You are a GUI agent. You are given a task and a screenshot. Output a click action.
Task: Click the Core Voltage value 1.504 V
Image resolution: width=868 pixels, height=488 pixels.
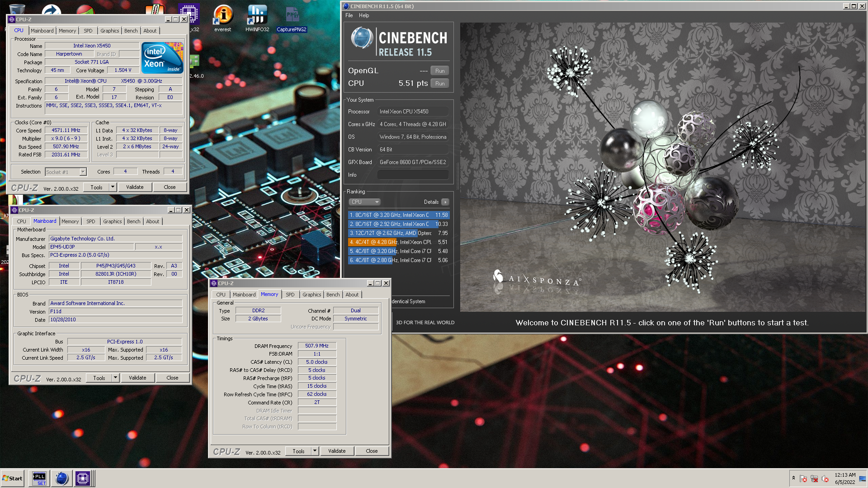(123, 70)
